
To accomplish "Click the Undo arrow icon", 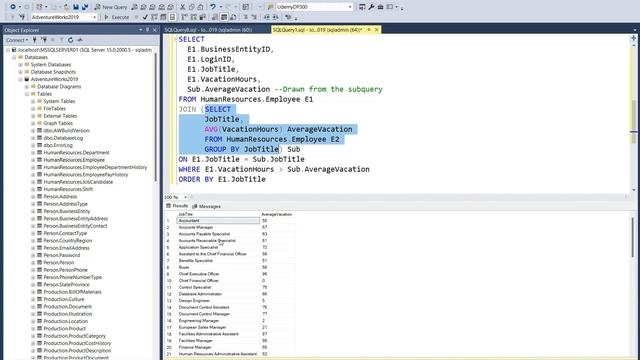I will point(213,7).
